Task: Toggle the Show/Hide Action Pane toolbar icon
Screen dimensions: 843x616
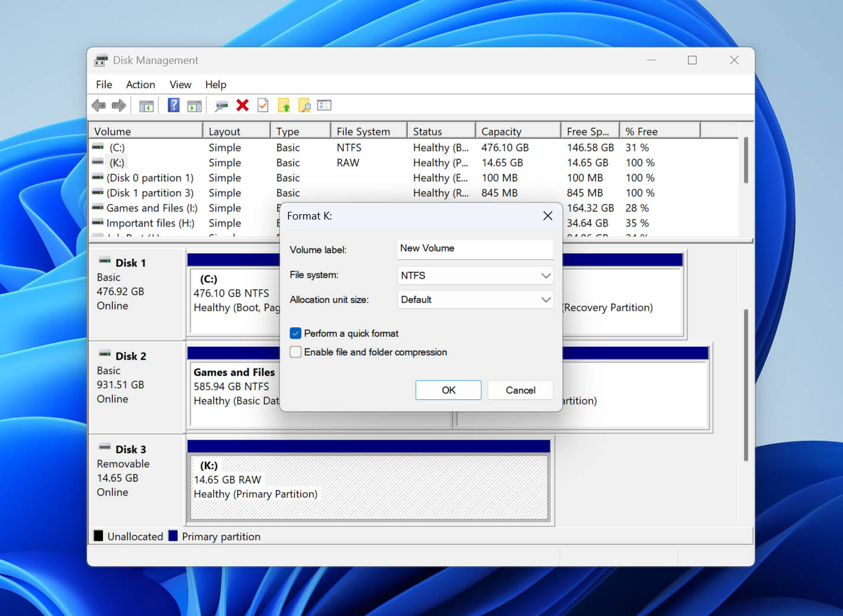Action: tap(194, 106)
